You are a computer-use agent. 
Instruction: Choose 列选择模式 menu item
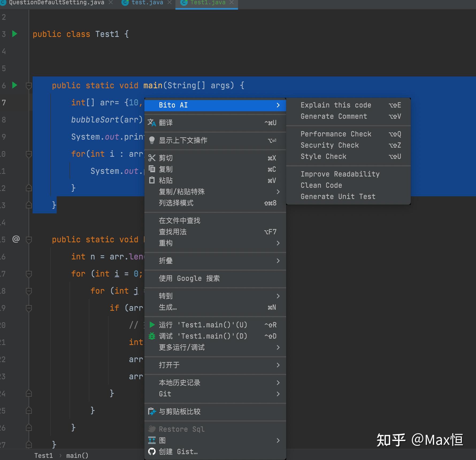pos(215,203)
